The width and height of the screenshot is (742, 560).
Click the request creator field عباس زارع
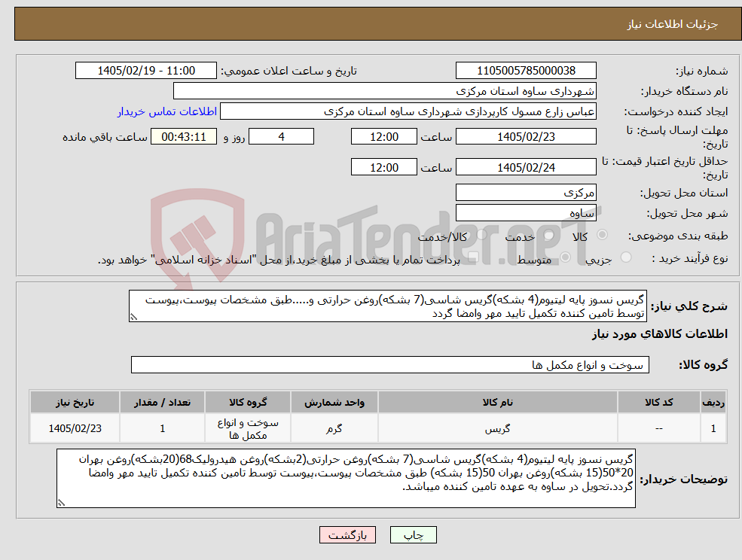click(408, 111)
